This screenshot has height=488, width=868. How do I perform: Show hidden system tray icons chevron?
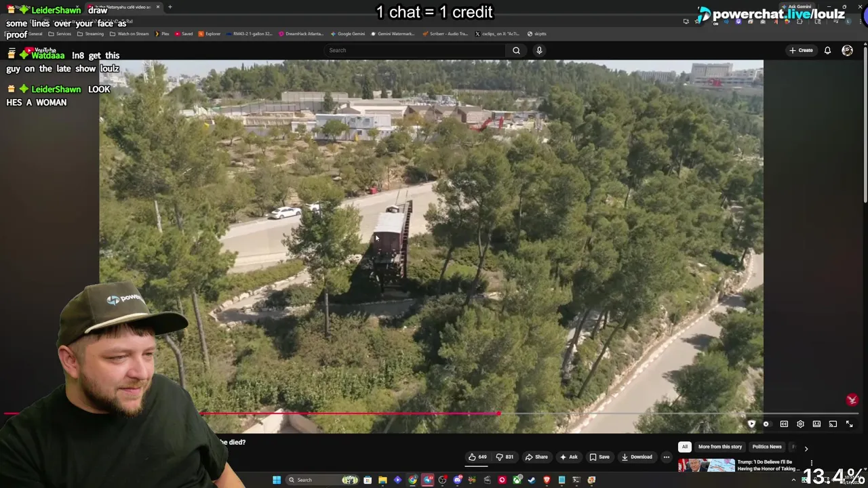click(x=793, y=480)
